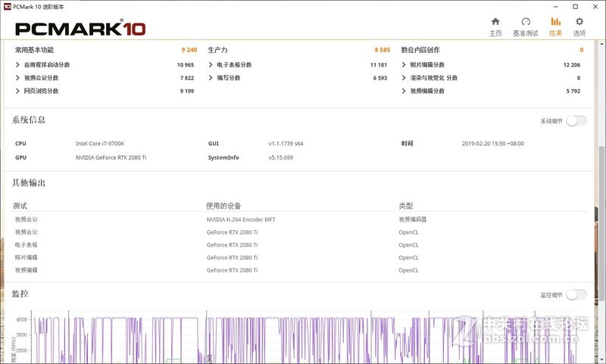Click the 基准测试 tab label
The width and height of the screenshot is (606, 364).
[x=526, y=33]
